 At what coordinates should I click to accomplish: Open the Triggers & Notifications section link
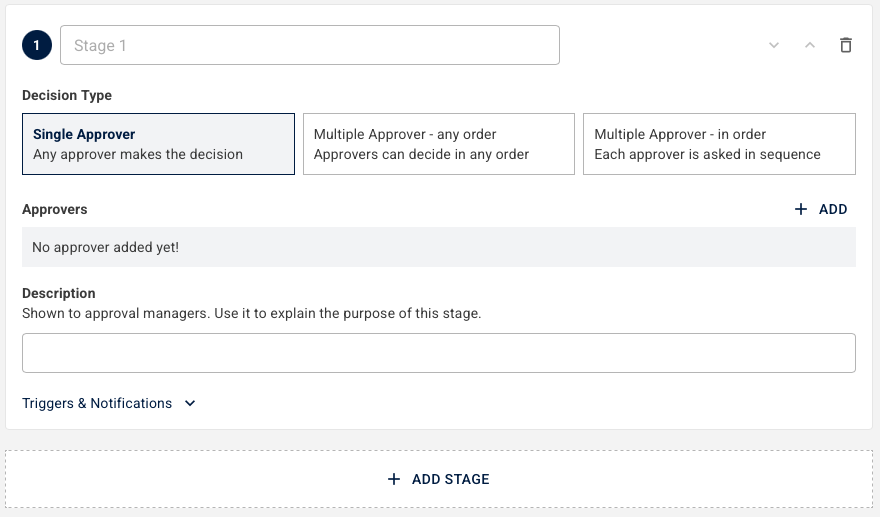pyautogui.click(x=97, y=403)
